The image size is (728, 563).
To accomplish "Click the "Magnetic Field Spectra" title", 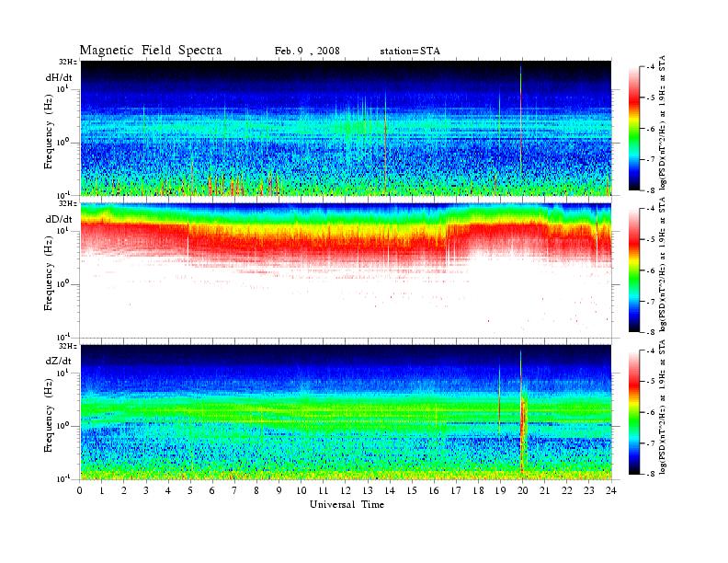I will (151, 51).
